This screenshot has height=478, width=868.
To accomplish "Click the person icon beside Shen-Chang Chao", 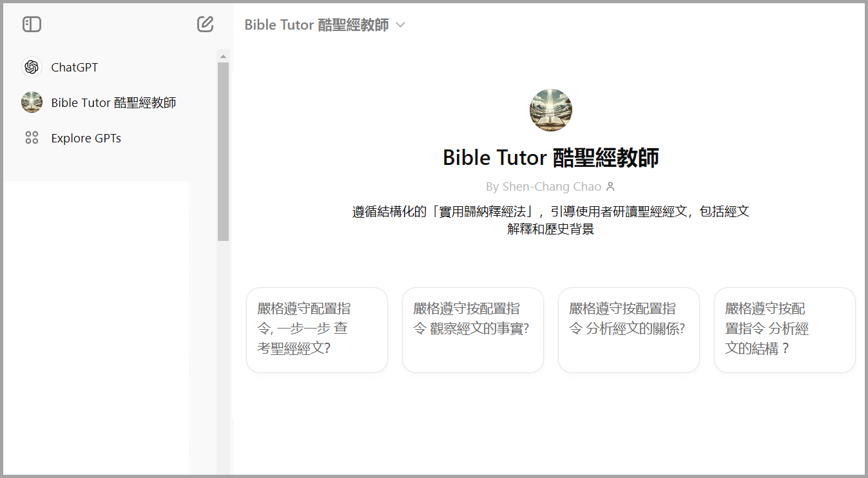I will click(x=610, y=186).
